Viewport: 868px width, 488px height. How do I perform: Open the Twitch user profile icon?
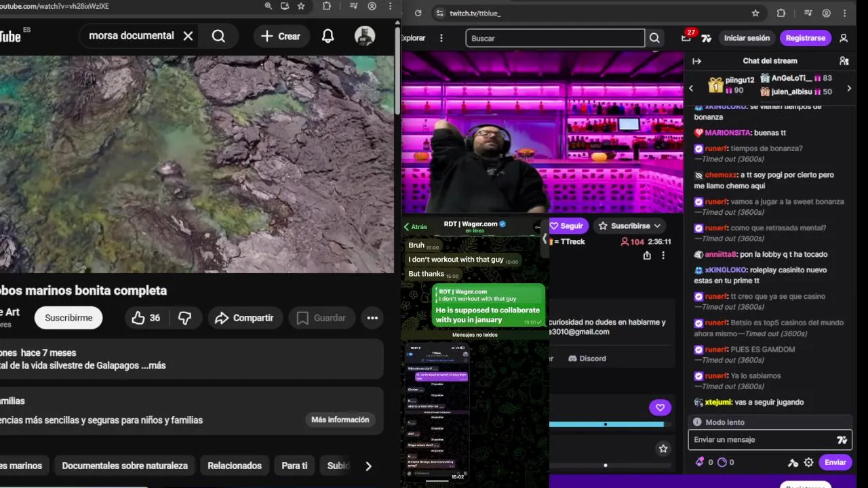844,38
